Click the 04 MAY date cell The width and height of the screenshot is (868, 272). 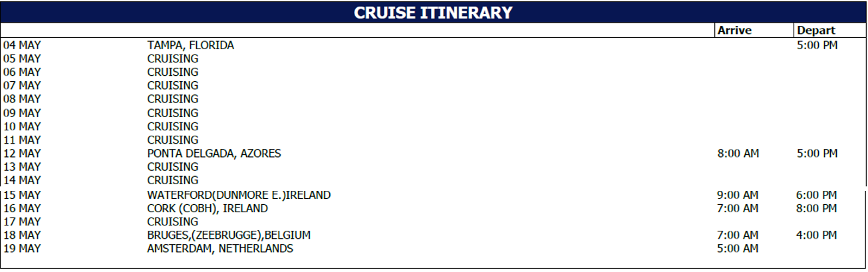coord(22,45)
